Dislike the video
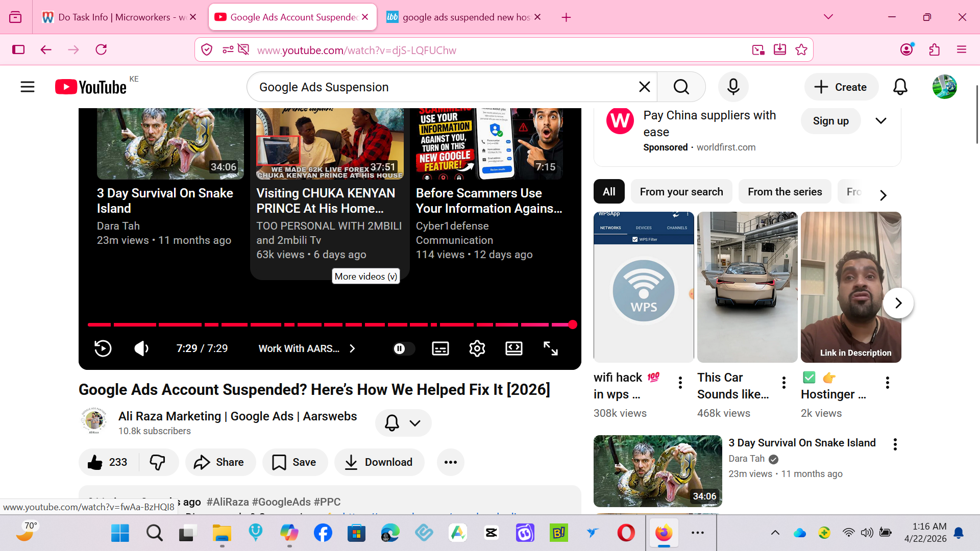Image resolution: width=980 pixels, height=551 pixels. click(157, 462)
